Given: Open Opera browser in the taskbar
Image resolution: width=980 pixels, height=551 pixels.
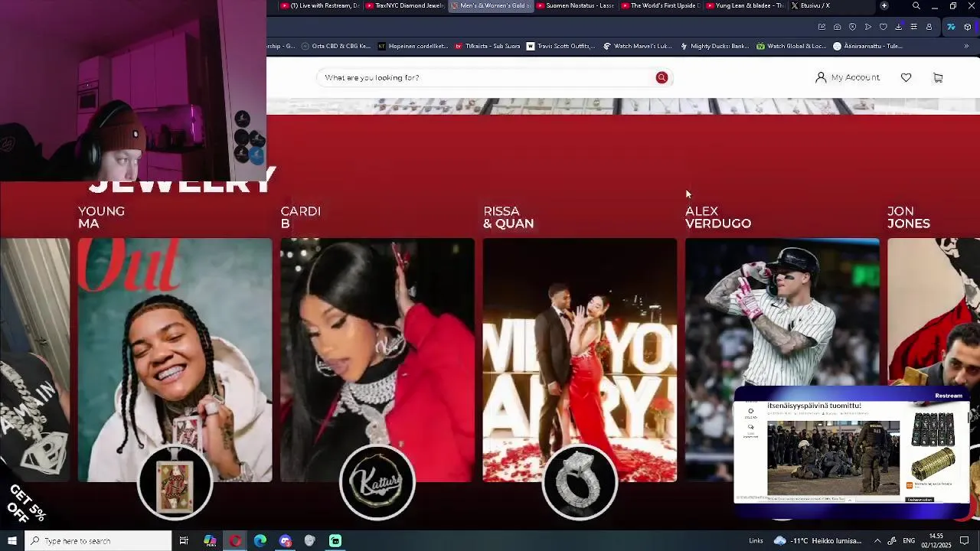Looking at the screenshot, I should (x=235, y=541).
